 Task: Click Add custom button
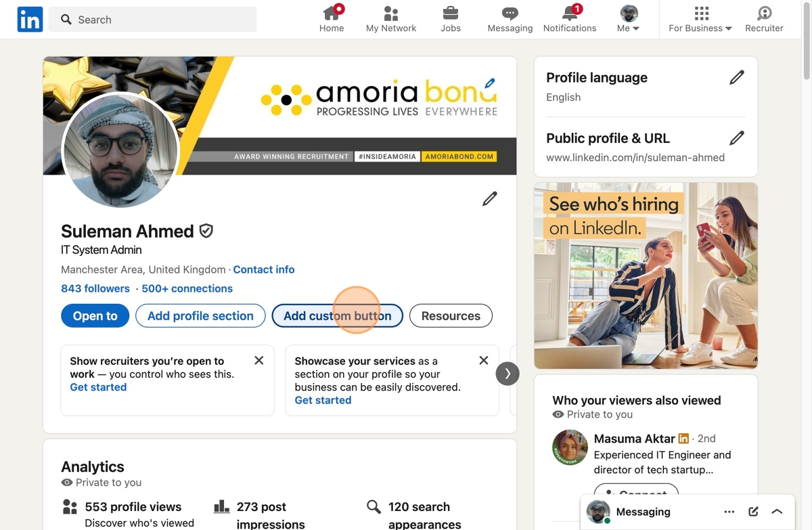[x=337, y=315]
